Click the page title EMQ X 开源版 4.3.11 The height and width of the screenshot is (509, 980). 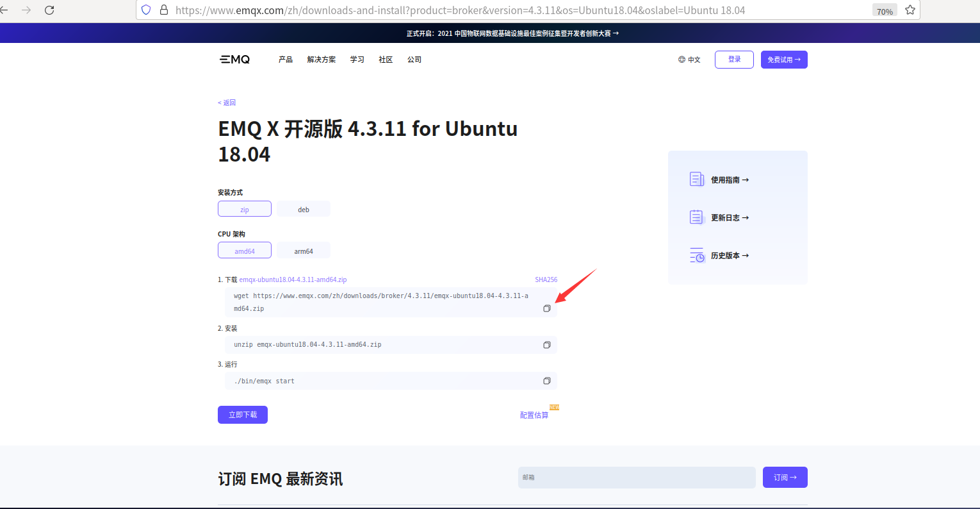pyautogui.click(x=368, y=142)
